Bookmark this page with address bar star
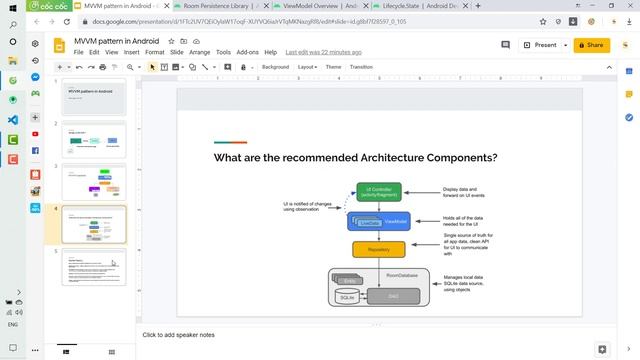 click(543, 22)
